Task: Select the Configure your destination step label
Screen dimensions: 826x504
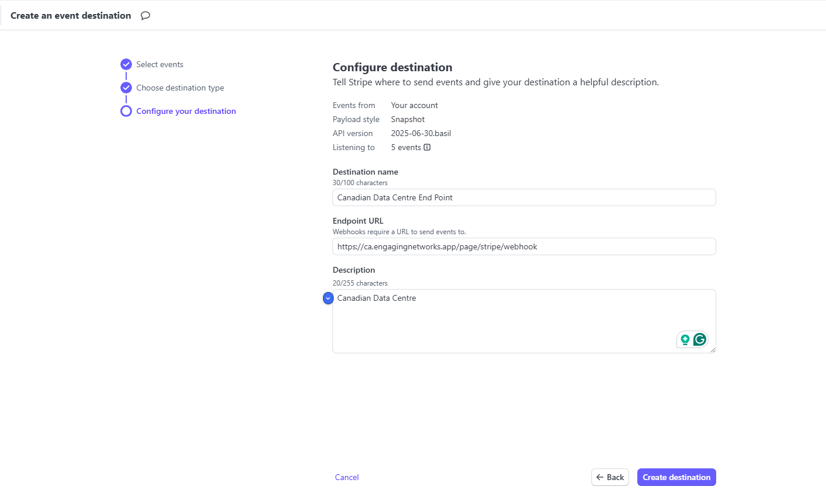Action: (186, 111)
